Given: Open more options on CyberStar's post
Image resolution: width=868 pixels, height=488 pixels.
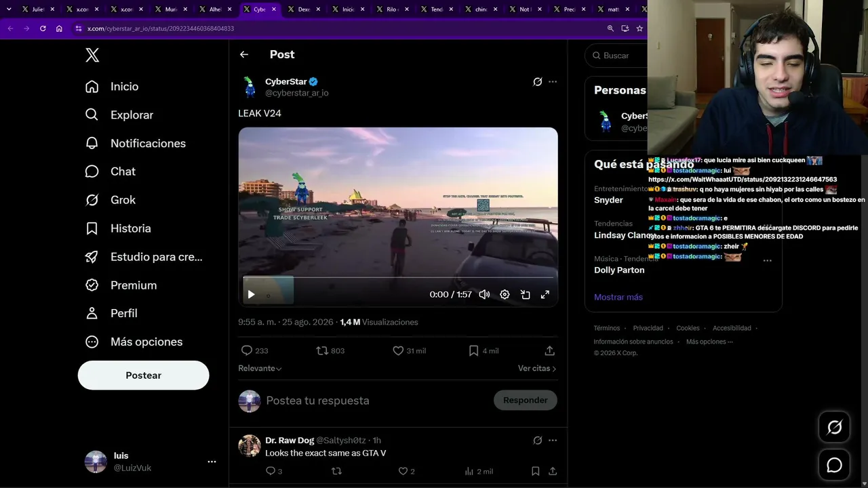Looking at the screenshot, I should pos(553,82).
